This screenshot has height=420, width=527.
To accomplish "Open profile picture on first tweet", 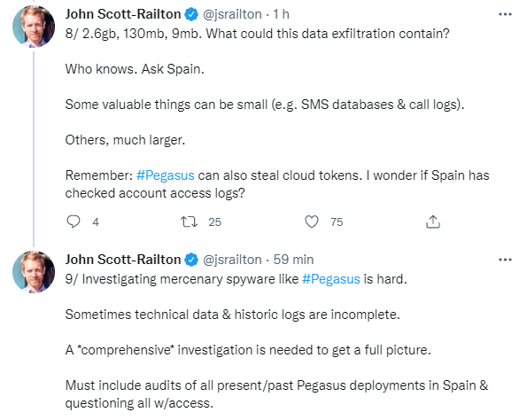I will click(x=34, y=27).
